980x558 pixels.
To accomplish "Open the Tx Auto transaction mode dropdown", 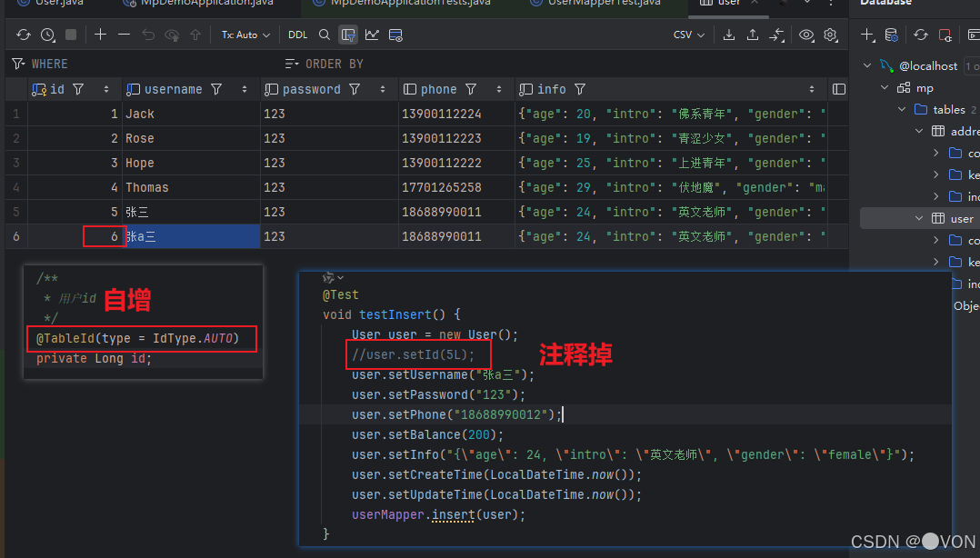I will tap(245, 35).
